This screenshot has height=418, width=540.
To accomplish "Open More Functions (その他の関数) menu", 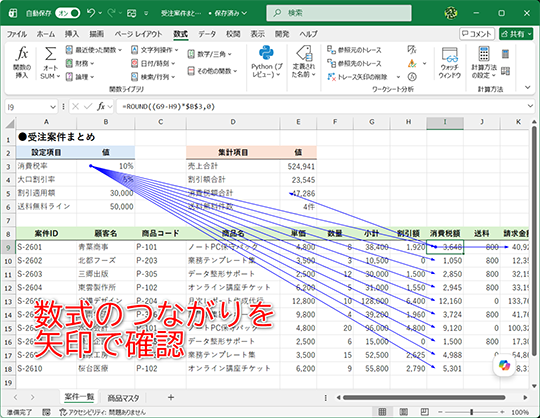I will tap(212, 71).
